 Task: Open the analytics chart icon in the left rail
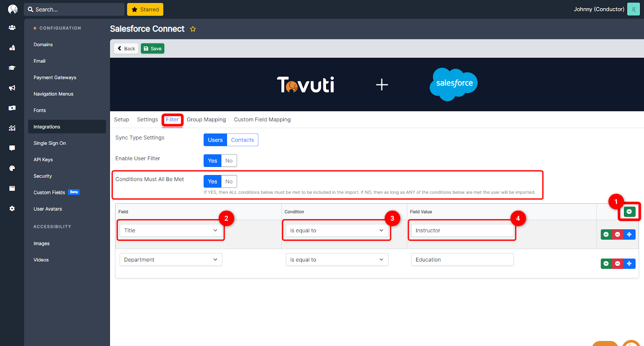pyautogui.click(x=12, y=128)
